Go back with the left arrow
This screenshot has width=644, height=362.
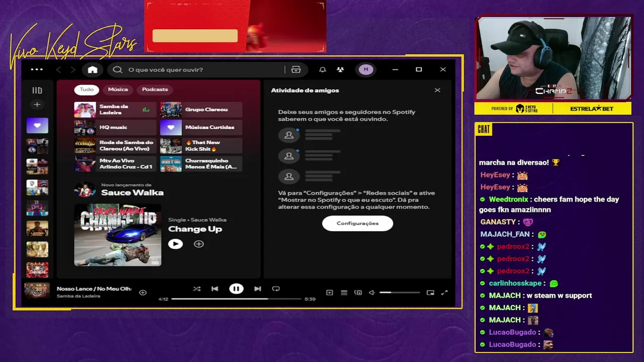(x=59, y=69)
